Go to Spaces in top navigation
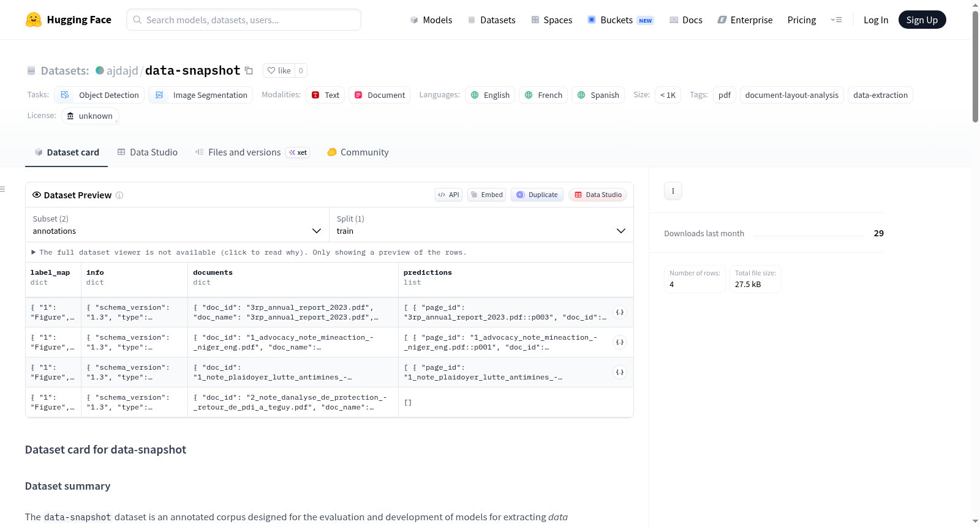 click(x=552, y=20)
